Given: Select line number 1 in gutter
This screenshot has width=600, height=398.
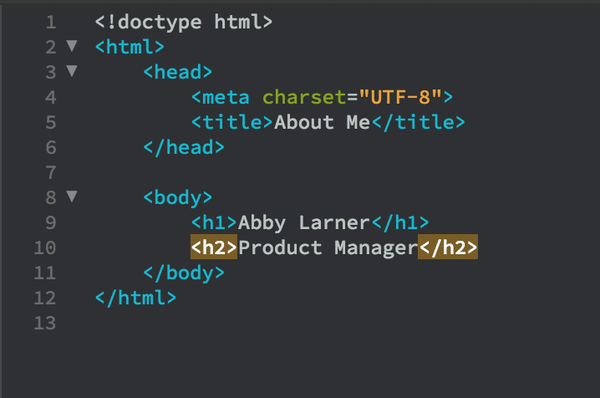Looking at the screenshot, I should point(51,22).
